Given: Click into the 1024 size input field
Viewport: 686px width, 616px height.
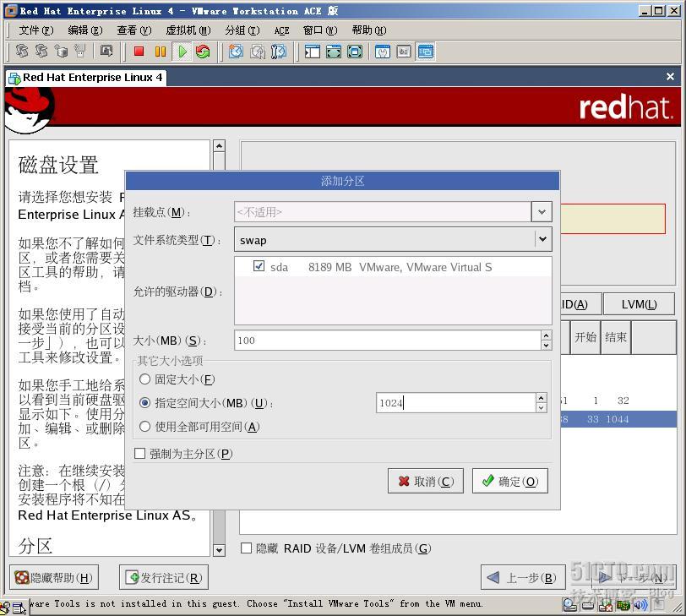Looking at the screenshot, I should point(456,403).
